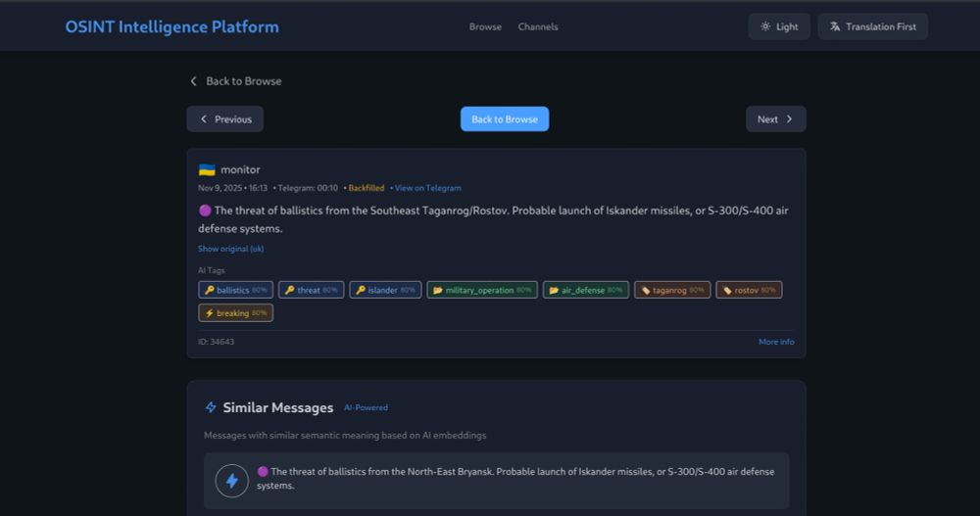Click the Back to Browse text link
This screenshot has height=516, width=980.
[x=244, y=81]
